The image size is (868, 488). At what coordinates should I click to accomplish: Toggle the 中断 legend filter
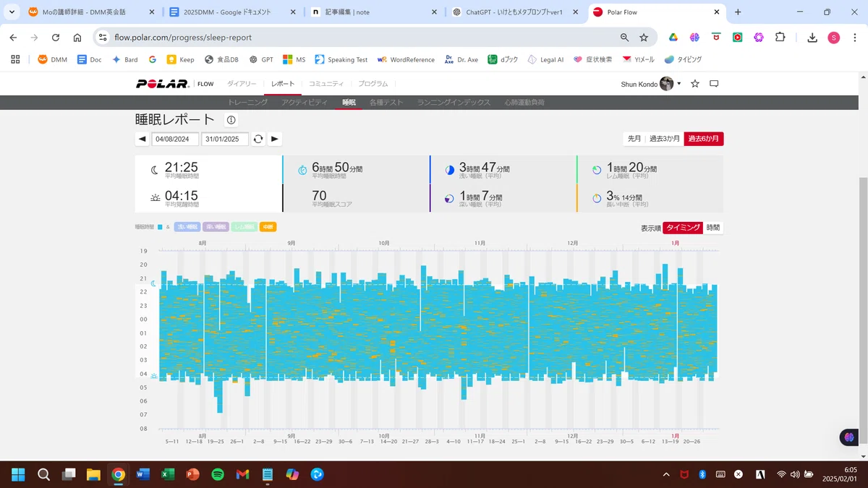tap(268, 227)
